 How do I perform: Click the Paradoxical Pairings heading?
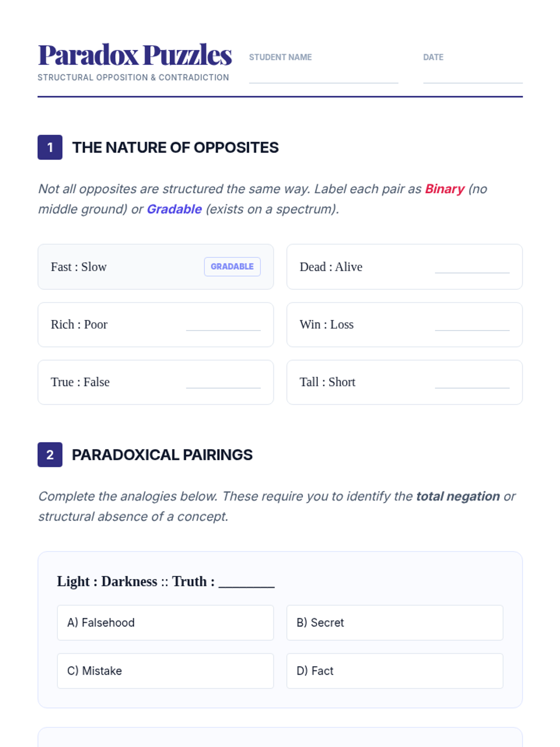click(162, 455)
